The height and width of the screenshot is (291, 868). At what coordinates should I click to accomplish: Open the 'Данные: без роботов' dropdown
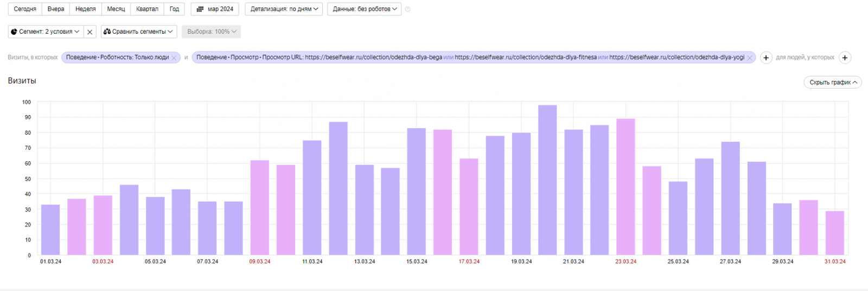coord(364,9)
